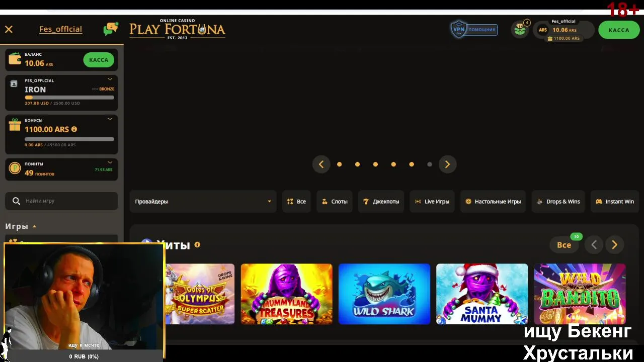Click the green Касса button in header
Viewport: 644px width, 362px height.
coord(618,30)
